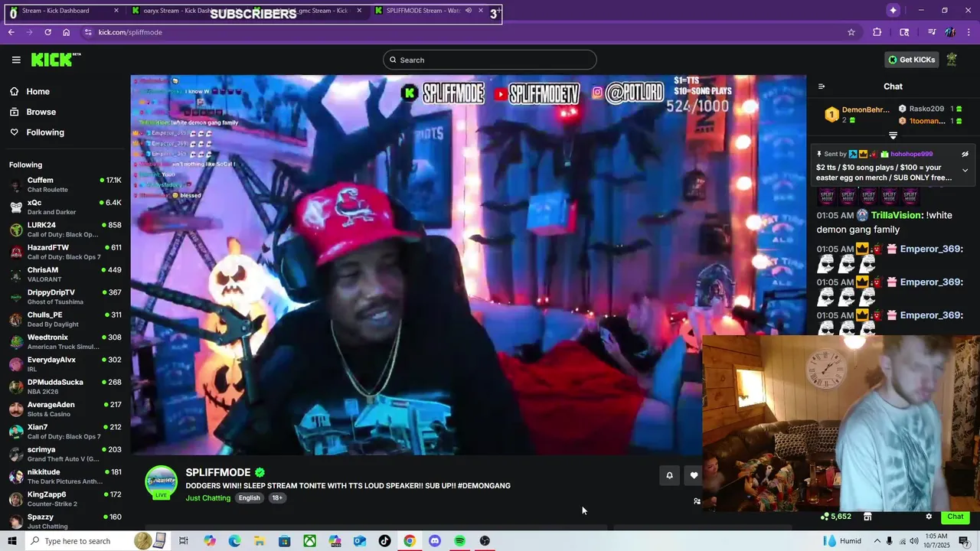Image resolution: width=980 pixels, height=551 pixels.
Task: Open the browser extensions puzzle icon
Action: click(x=877, y=32)
